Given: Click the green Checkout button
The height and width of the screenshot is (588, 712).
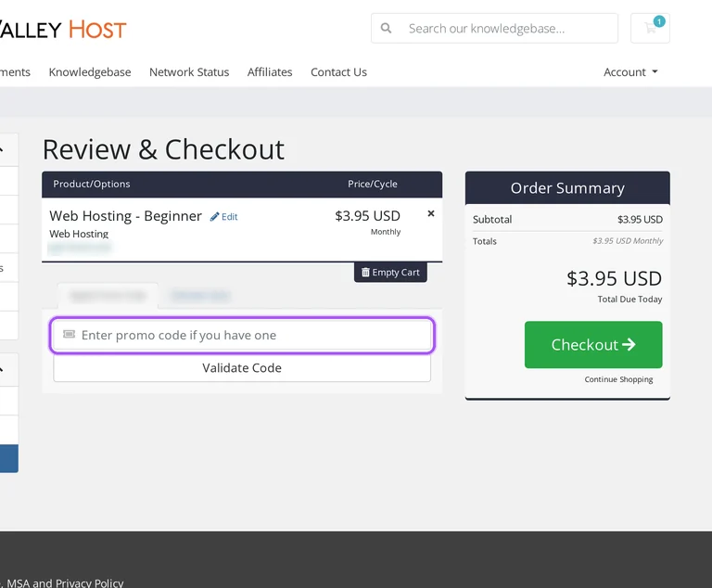Looking at the screenshot, I should [x=593, y=344].
